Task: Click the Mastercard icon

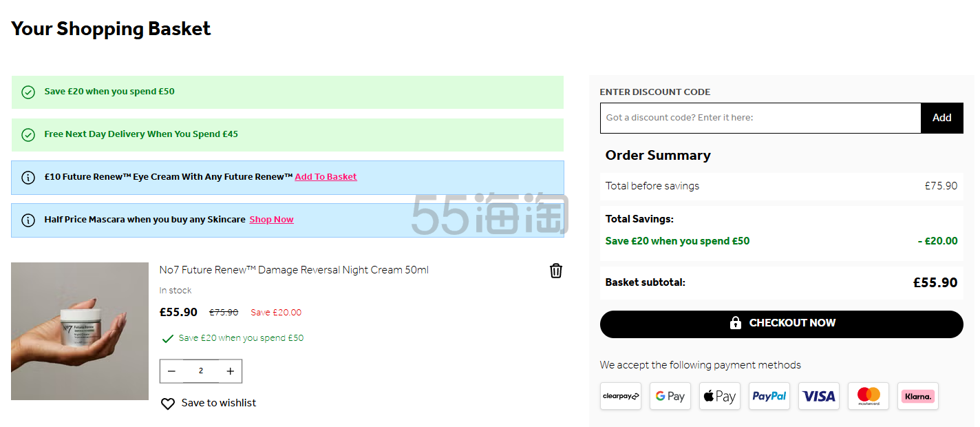Action: 868,396
